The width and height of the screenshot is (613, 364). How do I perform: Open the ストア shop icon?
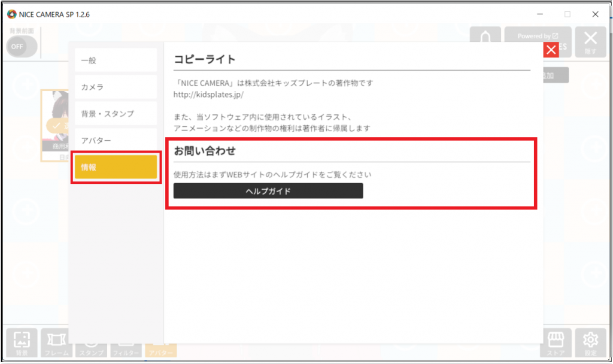(556, 342)
